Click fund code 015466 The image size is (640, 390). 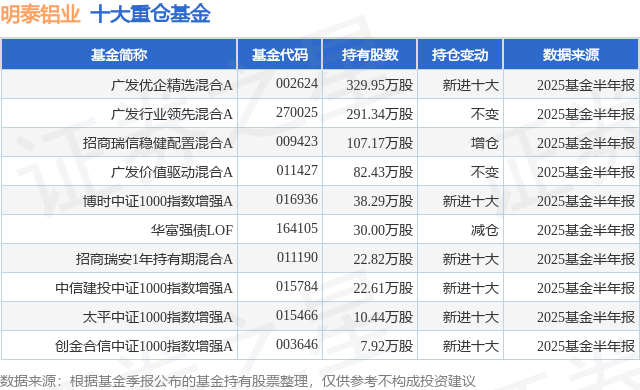[x=297, y=315]
